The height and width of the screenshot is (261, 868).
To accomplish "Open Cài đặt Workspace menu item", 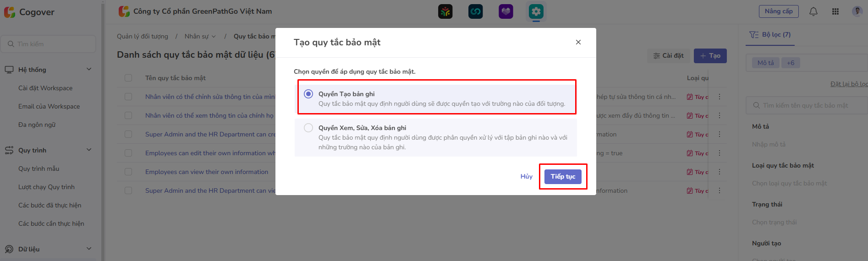I will pyautogui.click(x=45, y=88).
